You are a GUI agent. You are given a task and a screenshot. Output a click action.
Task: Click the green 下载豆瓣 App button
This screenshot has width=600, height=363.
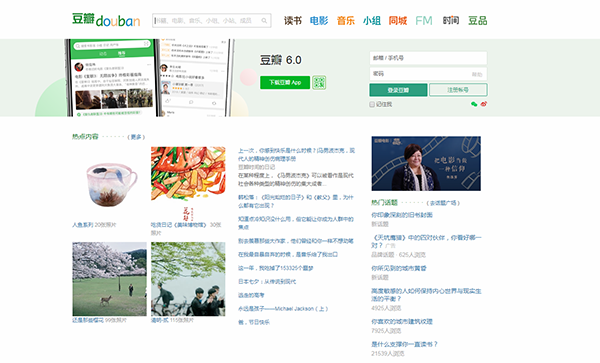click(285, 82)
